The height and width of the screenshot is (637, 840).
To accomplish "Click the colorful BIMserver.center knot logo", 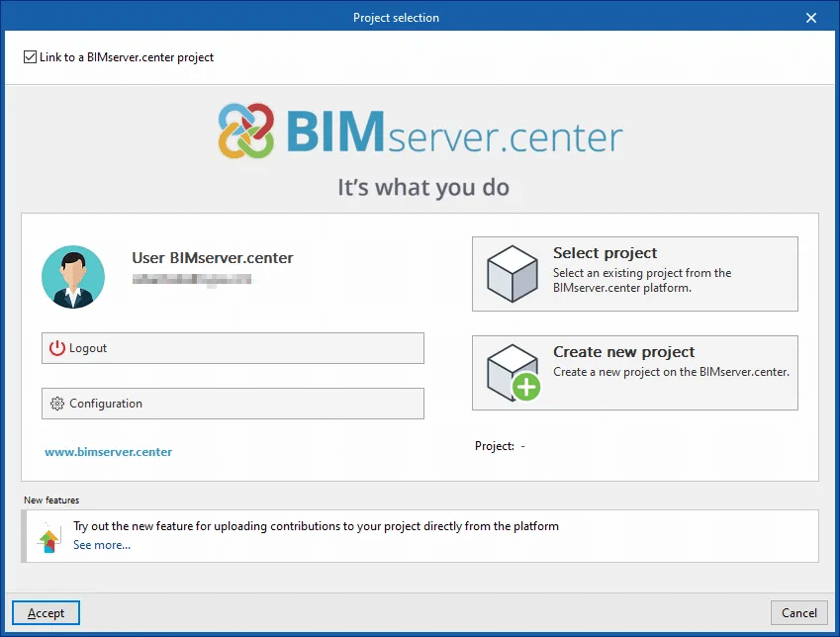I will click(246, 132).
